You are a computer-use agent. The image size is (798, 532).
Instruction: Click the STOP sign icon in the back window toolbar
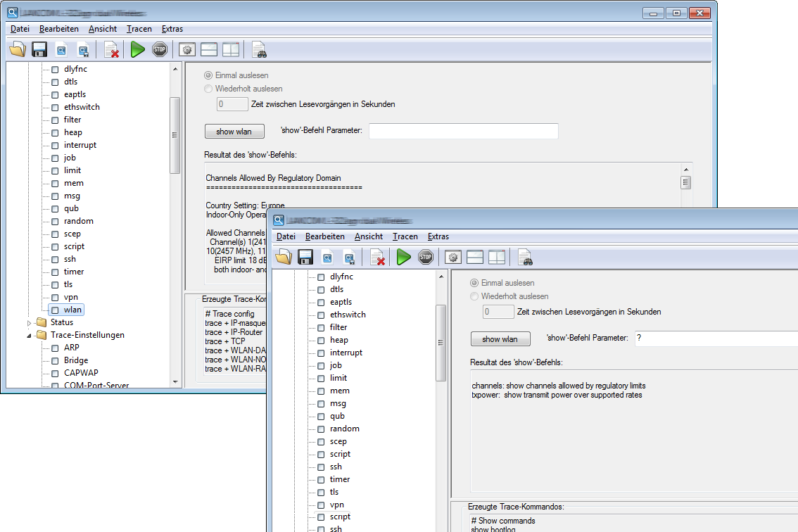pos(160,49)
